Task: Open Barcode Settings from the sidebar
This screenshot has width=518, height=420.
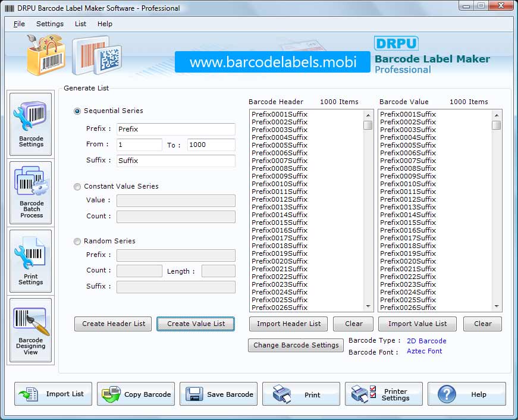Action: (x=31, y=124)
